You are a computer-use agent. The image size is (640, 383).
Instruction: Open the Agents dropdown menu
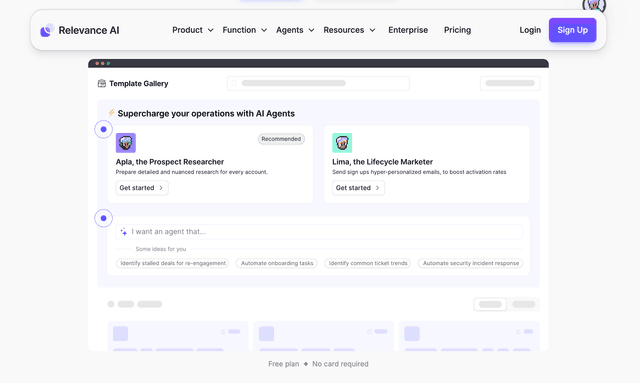click(x=295, y=30)
